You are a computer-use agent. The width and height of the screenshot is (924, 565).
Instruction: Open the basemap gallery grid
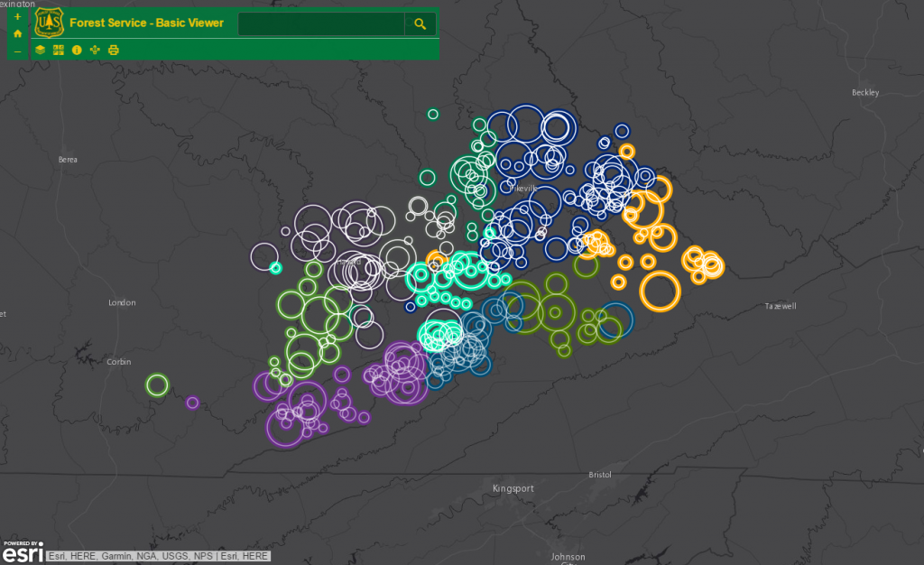point(59,50)
